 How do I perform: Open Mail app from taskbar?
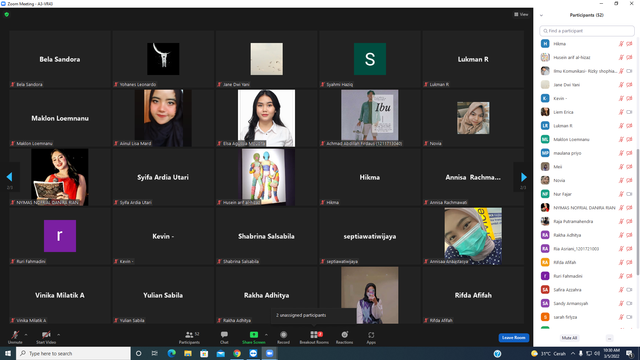tap(220, 353)
